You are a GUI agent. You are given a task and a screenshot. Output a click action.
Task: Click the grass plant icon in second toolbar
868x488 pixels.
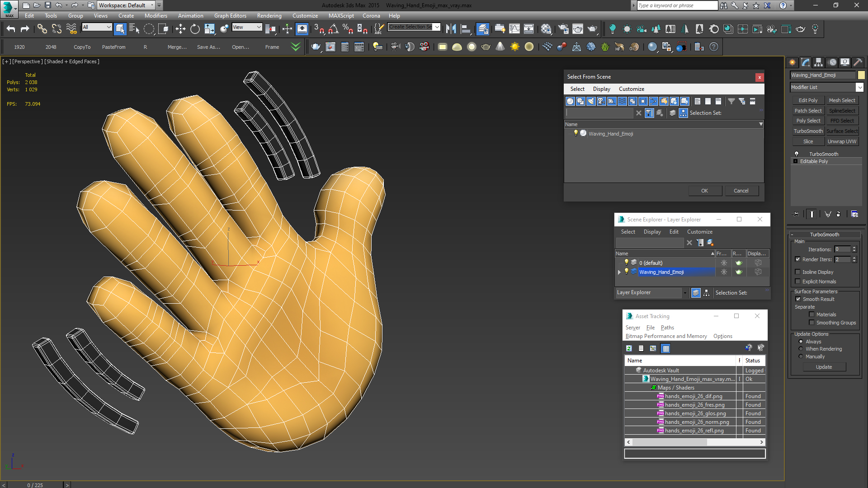(x=605, y=47)
